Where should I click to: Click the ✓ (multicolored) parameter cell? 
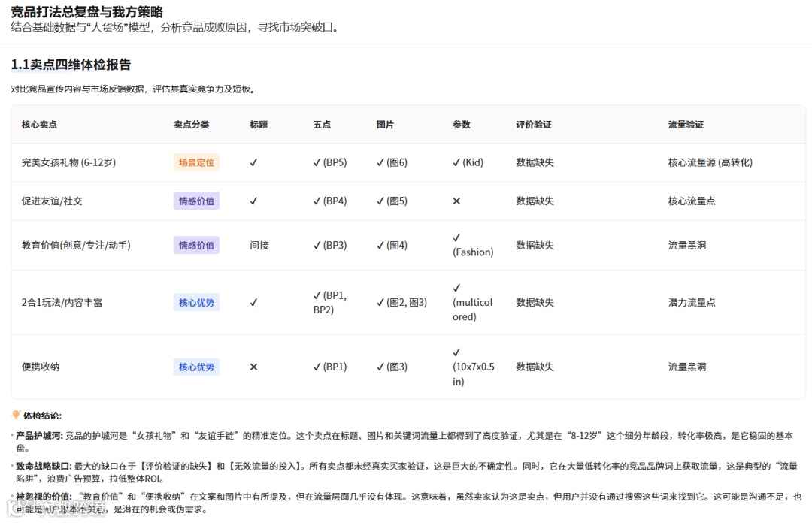[473, 302]
